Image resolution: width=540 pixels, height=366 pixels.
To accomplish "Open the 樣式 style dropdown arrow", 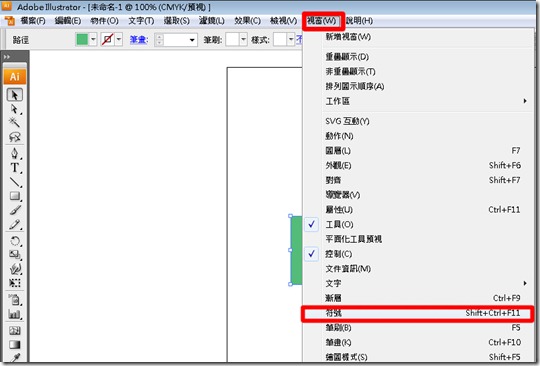I will (291, 40).
